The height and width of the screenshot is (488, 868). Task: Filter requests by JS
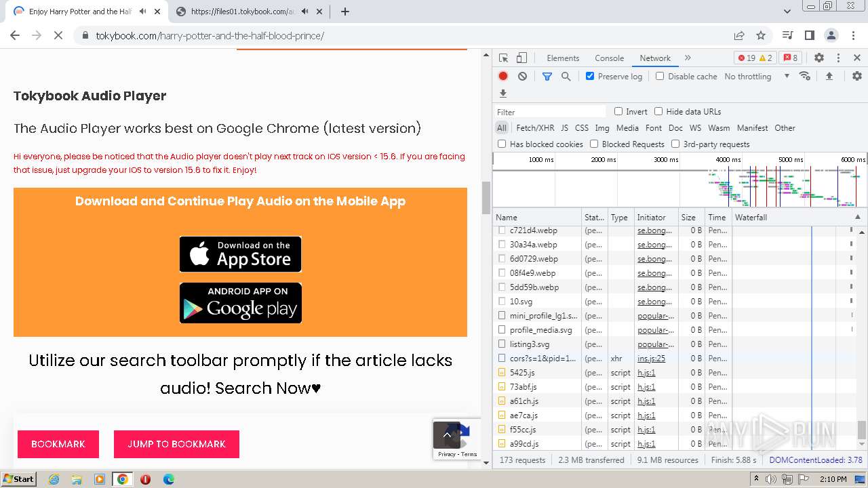click(x=564, y=127)
